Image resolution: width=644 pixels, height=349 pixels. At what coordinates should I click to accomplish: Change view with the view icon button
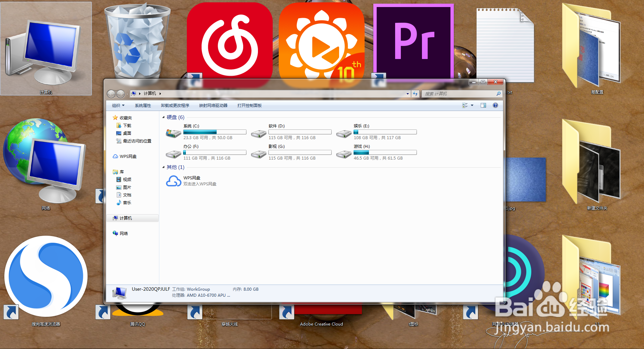pyautogui.click(x=465, y=105)
